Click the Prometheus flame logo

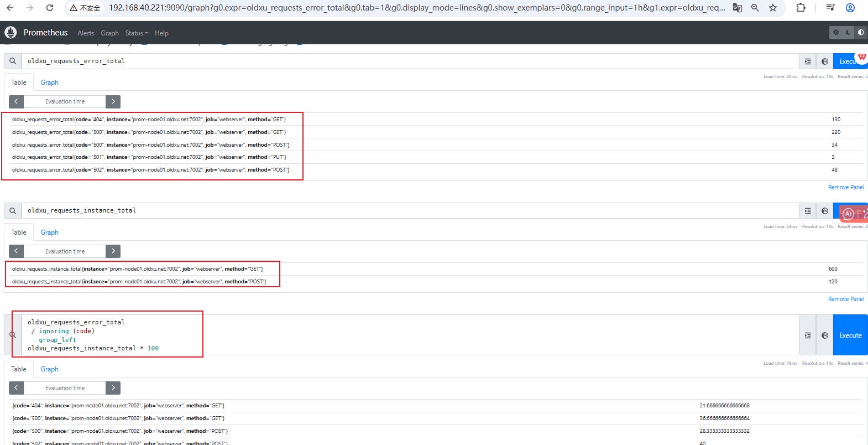(11, 33)
